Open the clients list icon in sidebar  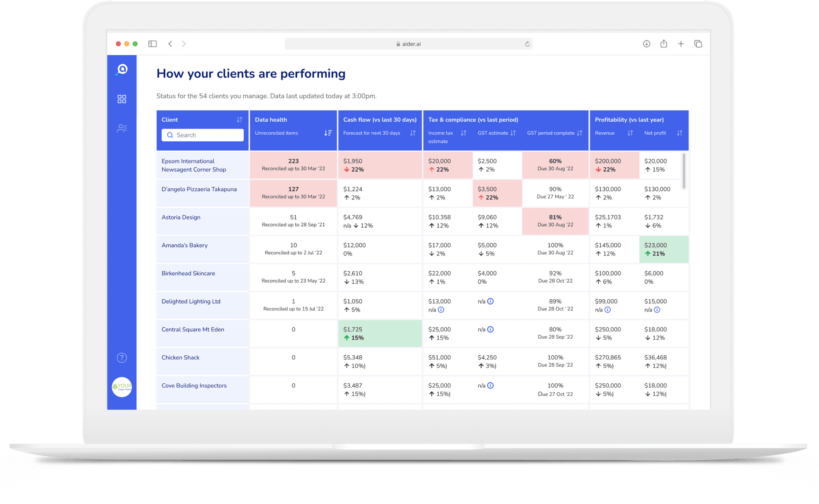pos(122,128)
